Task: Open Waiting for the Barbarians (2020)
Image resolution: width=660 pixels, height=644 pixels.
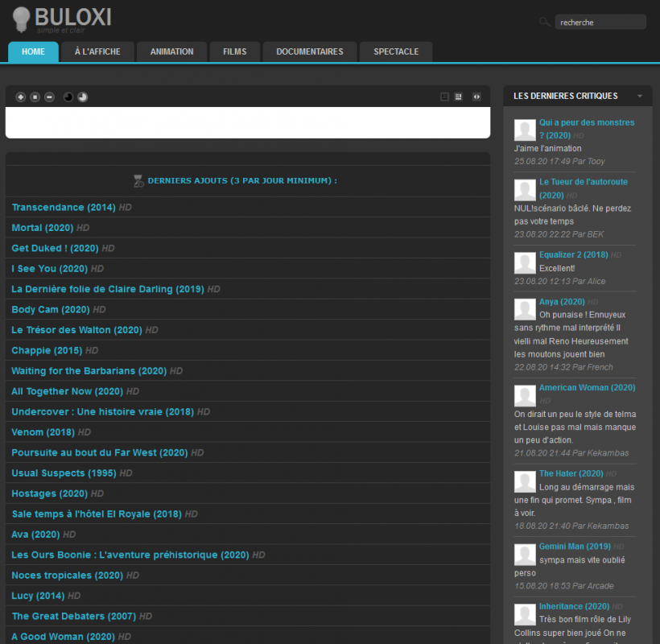Action: pyautogui.click(x=89, y=371)
